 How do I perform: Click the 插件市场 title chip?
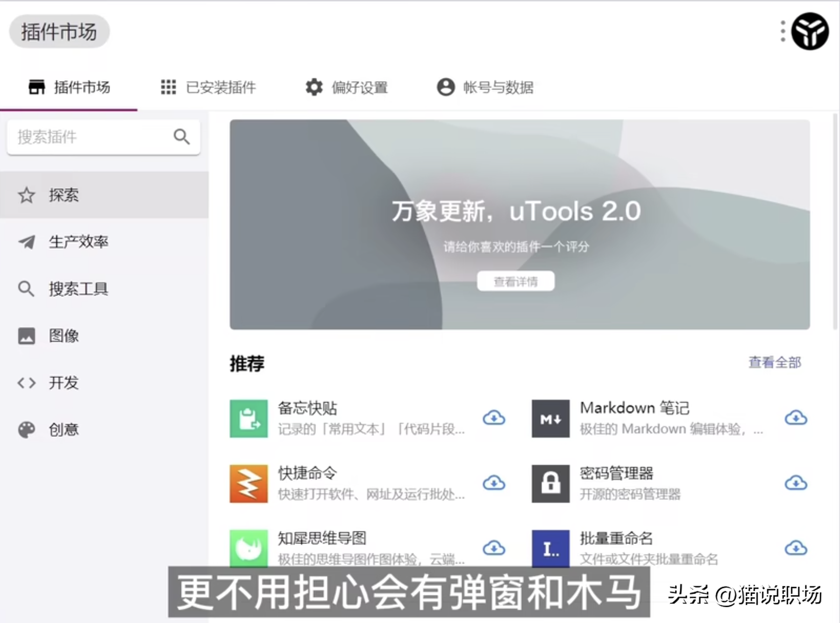pyautogui.click(x=59, y=32)
